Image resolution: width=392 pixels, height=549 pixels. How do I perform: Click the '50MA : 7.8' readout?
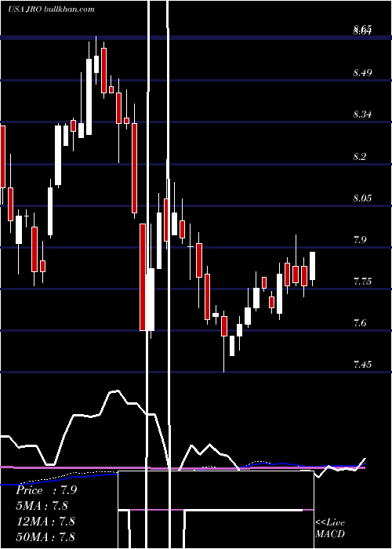(x=45, y=536)
